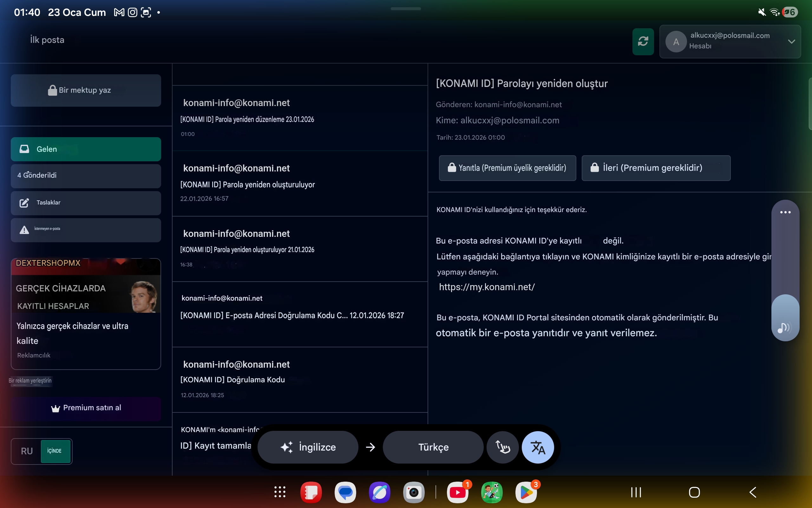The height and width of the screenshot is (508, 812).
Task: Click the 'İlk posta' header title
Action: 47,40
